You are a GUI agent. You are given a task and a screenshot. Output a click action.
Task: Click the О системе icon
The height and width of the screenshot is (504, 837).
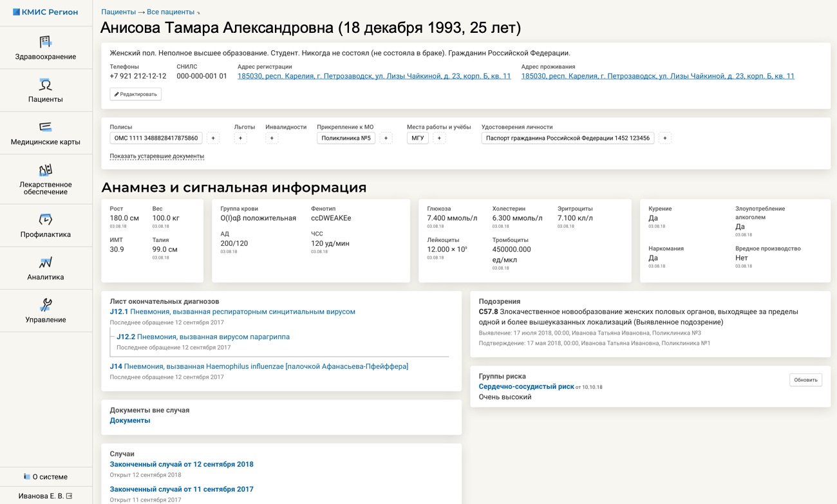27,477
